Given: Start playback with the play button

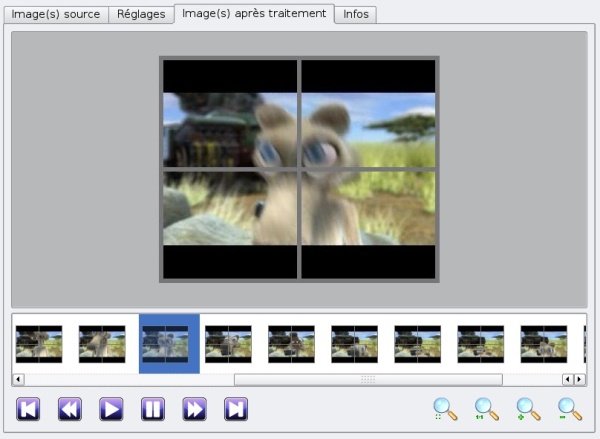Looking at the screenshot, I should pyautogui.click(x=111, y=409).
